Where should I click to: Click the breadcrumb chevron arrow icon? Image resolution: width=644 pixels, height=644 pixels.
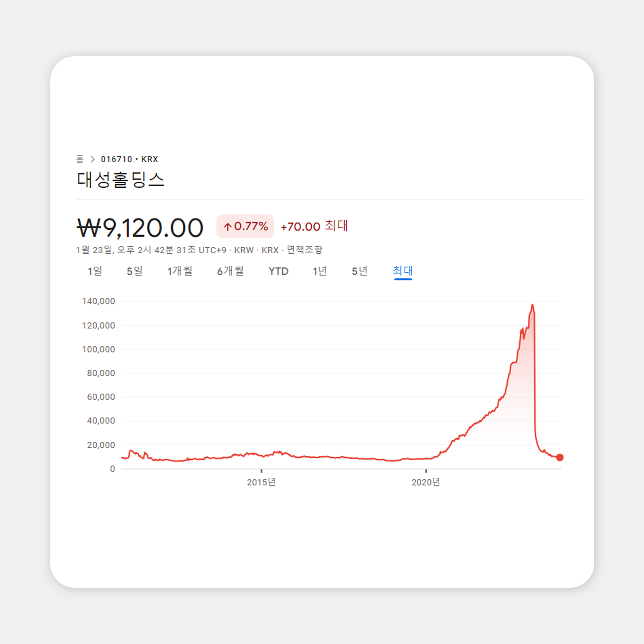point(92,159)
